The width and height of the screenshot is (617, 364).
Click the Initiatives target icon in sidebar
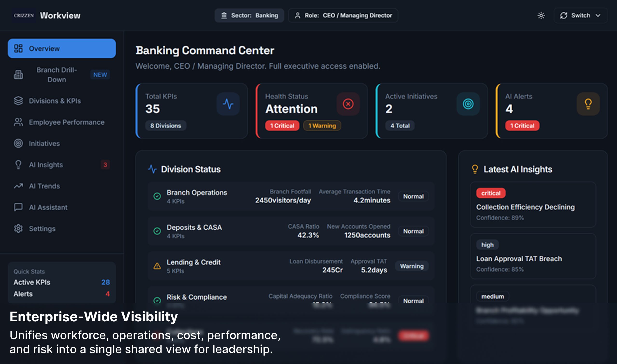[x=18, y=143]
